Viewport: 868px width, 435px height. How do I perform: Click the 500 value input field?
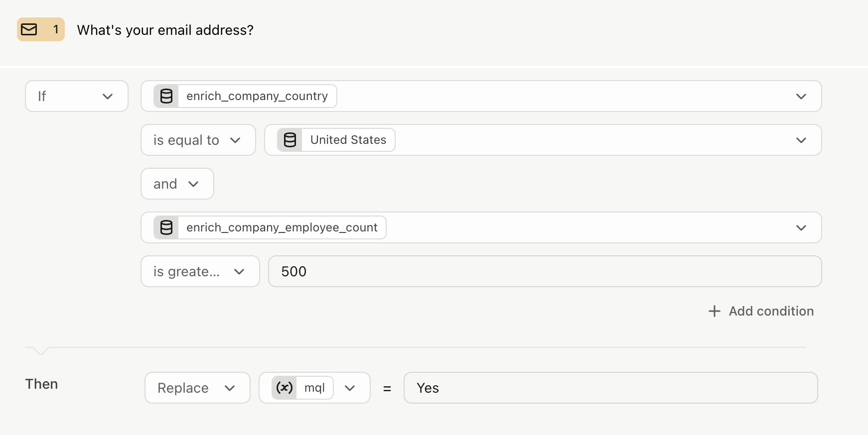point(545,271)
